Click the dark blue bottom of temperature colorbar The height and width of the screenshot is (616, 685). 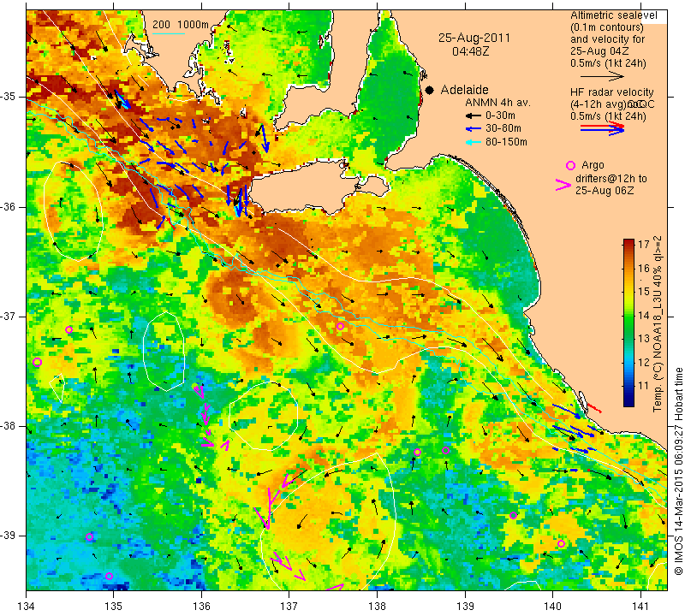pos(628,402)
